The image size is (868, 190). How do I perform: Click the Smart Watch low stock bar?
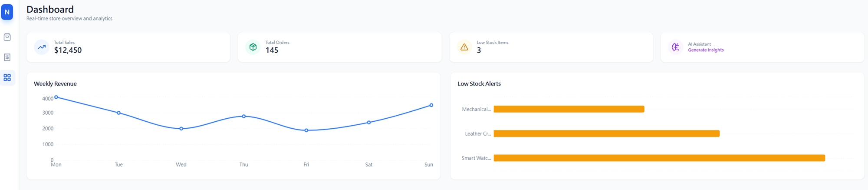click(659, 158)
